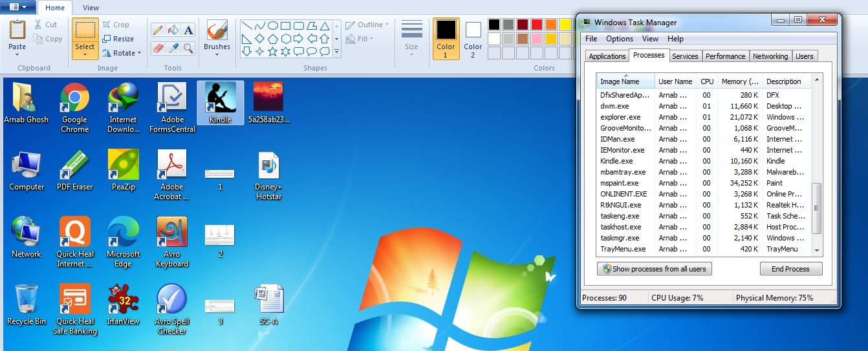Switch to the Applications tab
Image resolution: width=868 pixels, height=351 pixels.
(607, 56)
